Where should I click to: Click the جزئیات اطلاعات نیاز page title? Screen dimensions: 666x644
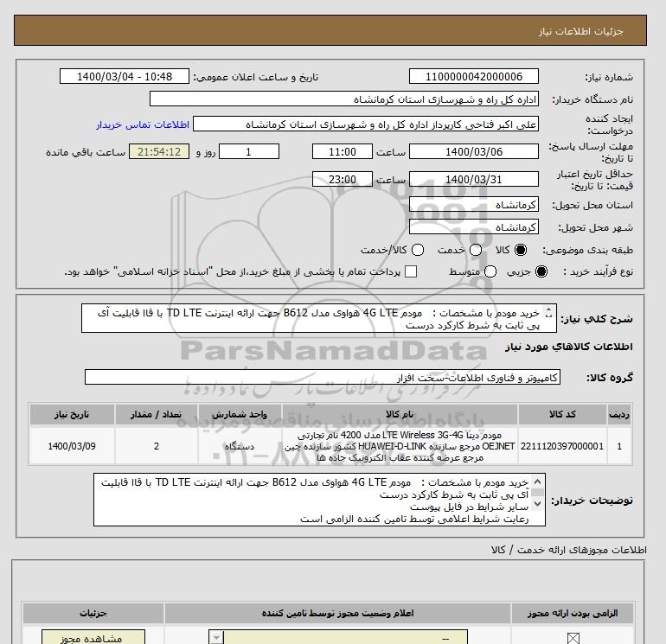tap(580, 31)
